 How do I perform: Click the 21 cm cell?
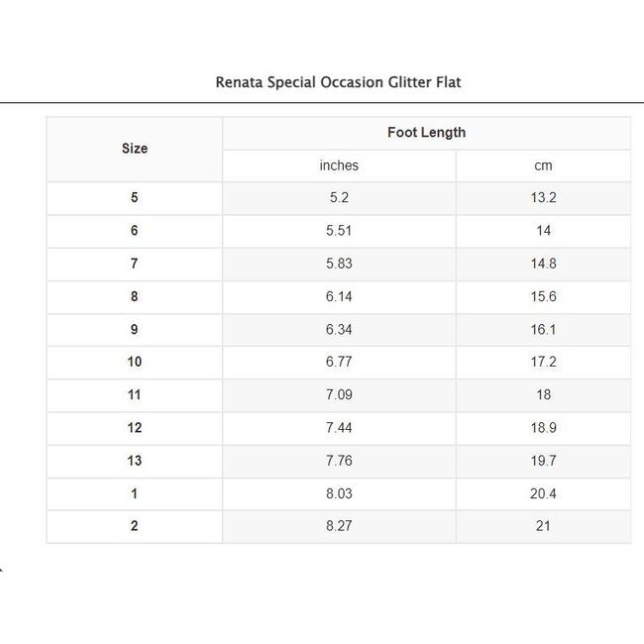coord(543,526)
